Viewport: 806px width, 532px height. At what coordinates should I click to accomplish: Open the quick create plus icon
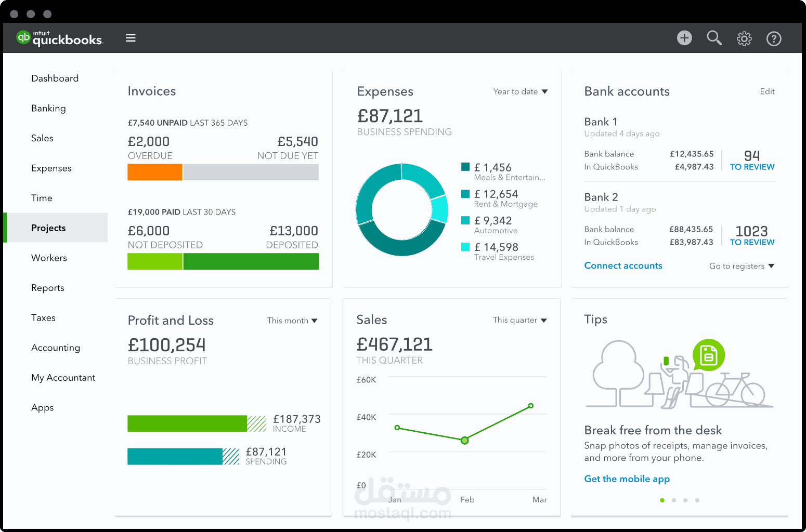point(684,38)
